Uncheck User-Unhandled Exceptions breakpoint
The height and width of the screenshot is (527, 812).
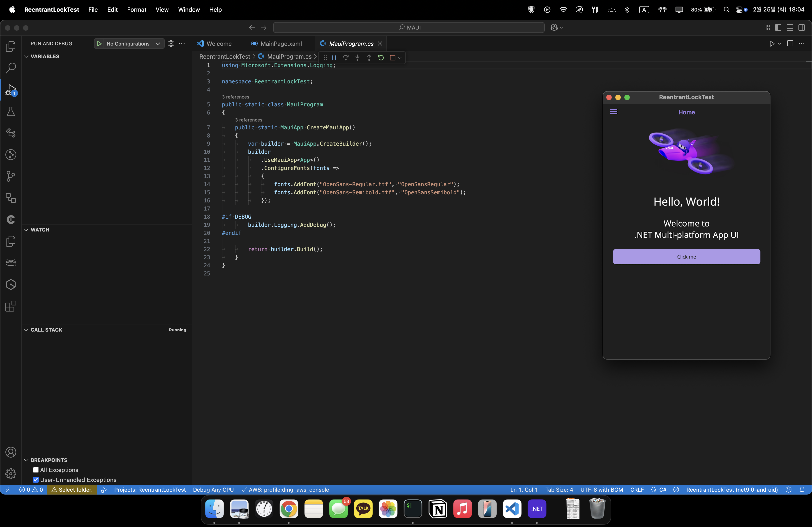point(36,480)
